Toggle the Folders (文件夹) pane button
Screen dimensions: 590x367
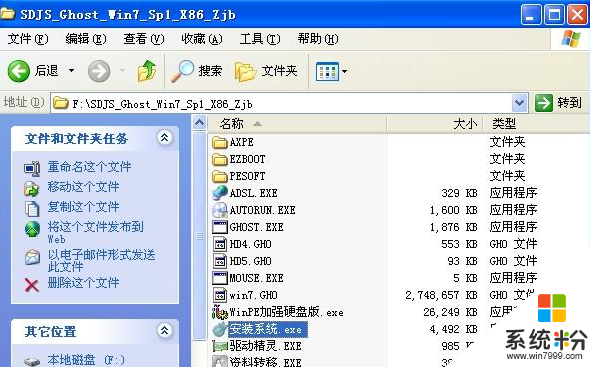266,71
